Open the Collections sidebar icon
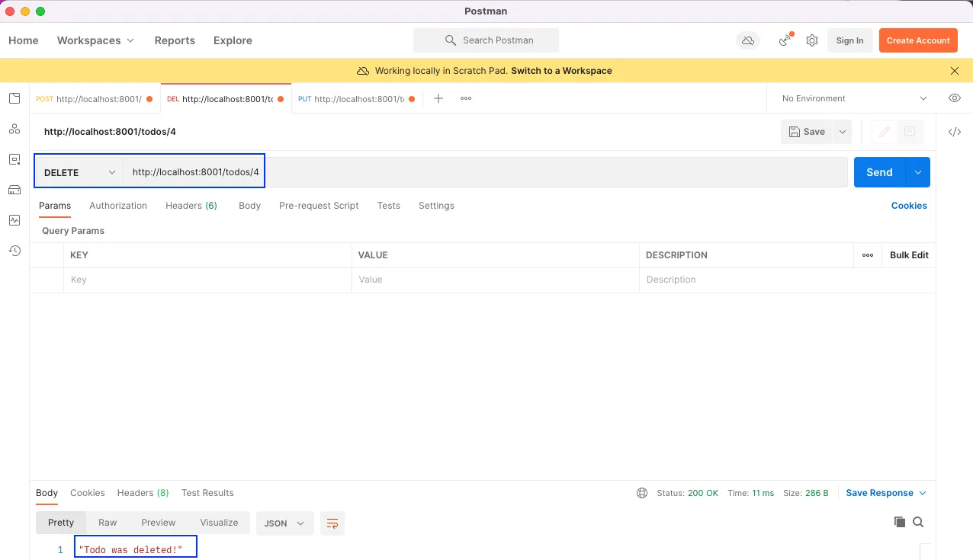The image size is (973, 560). click(14, 98)
